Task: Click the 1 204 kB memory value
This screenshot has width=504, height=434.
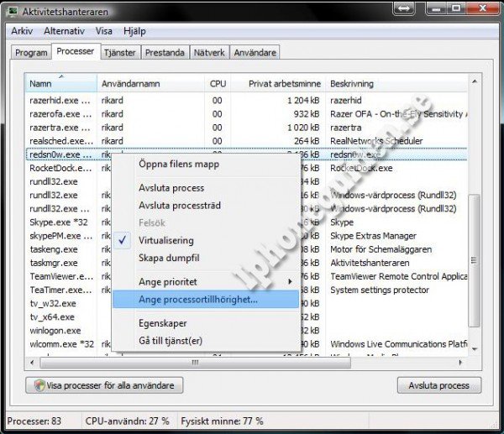Action: click(x=303, y=101)
